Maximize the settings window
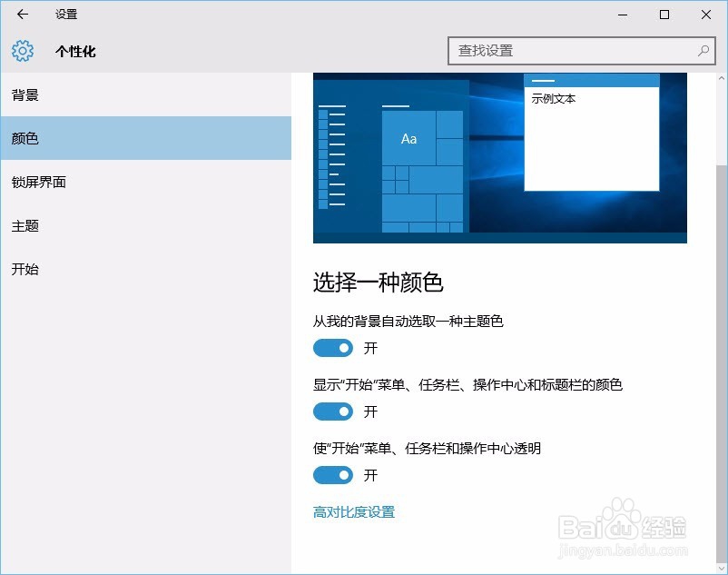This screenshot has height=575, width=728. click(x=664, y=15)
